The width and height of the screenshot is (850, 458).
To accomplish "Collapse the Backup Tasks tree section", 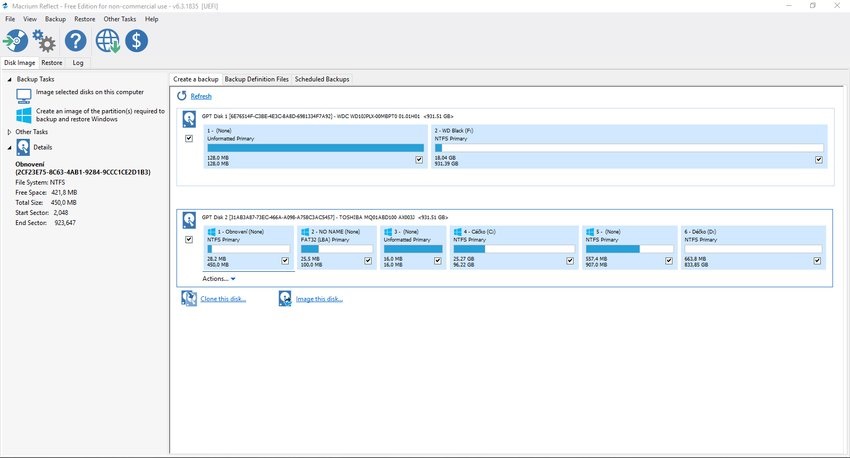I will click(x=9, y=79).
